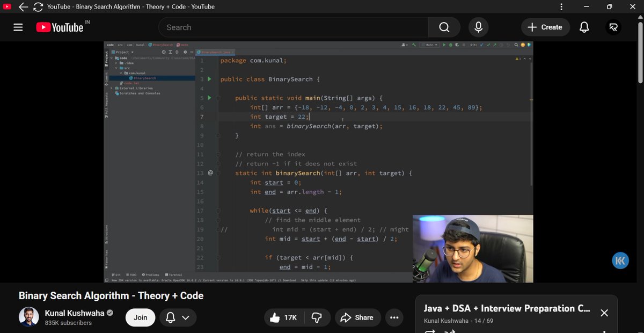Select code.iml file in the project tree
Screen dimensions: 644x333
click(129, 83)
